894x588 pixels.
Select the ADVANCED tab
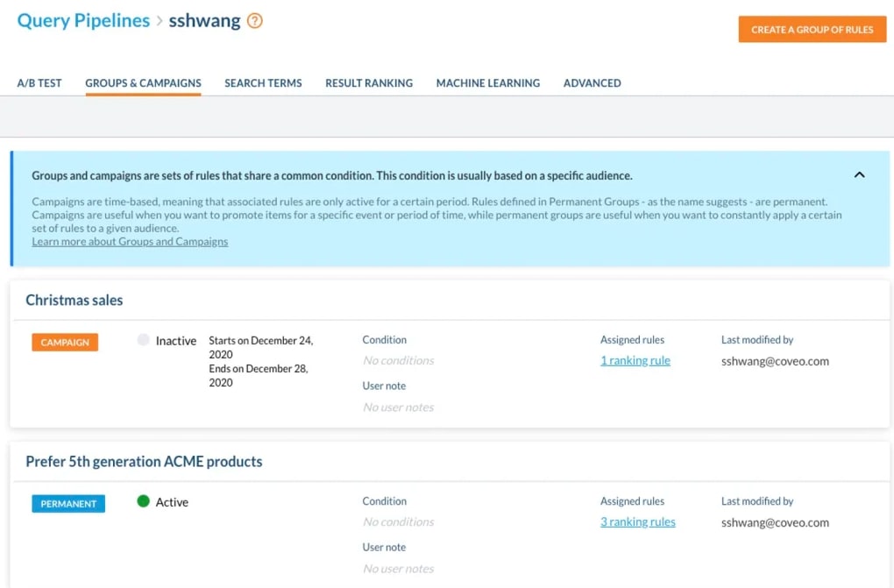[592, 82]
